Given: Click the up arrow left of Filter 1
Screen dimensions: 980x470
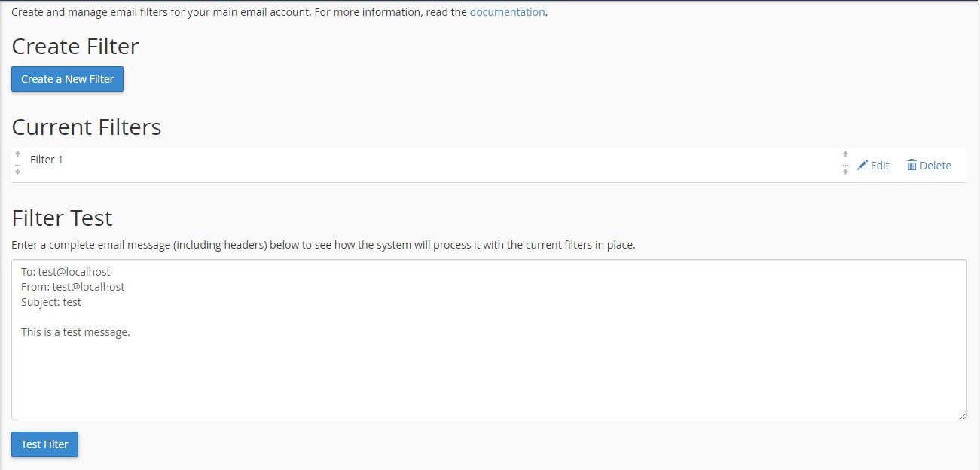Looking at the screenshot, I should coord(17,154).
